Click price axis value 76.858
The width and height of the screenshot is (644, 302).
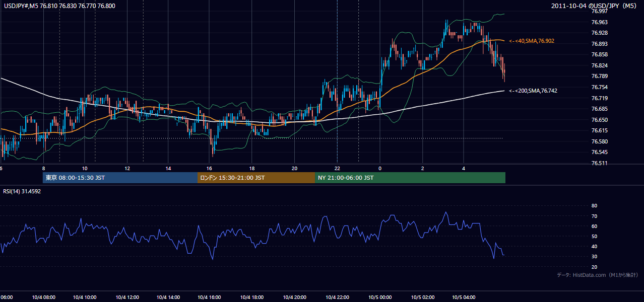click(x=599, y=54)
